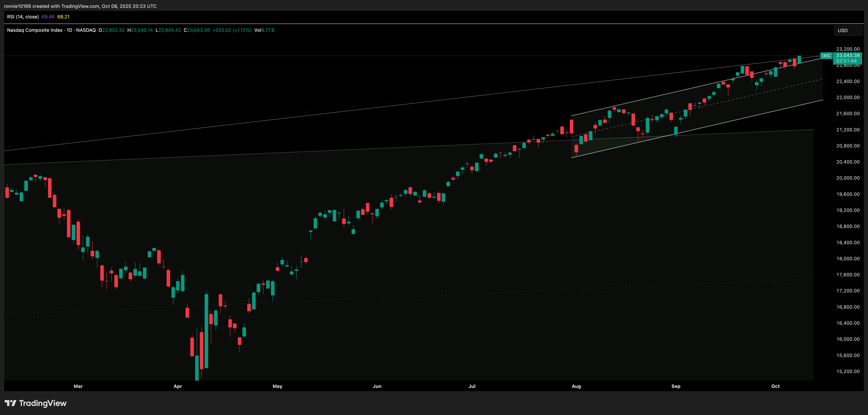Viewport: 868px width, 415px height.
Task: Click the Nasdaq Composite Index title
Action: point(35,30)
